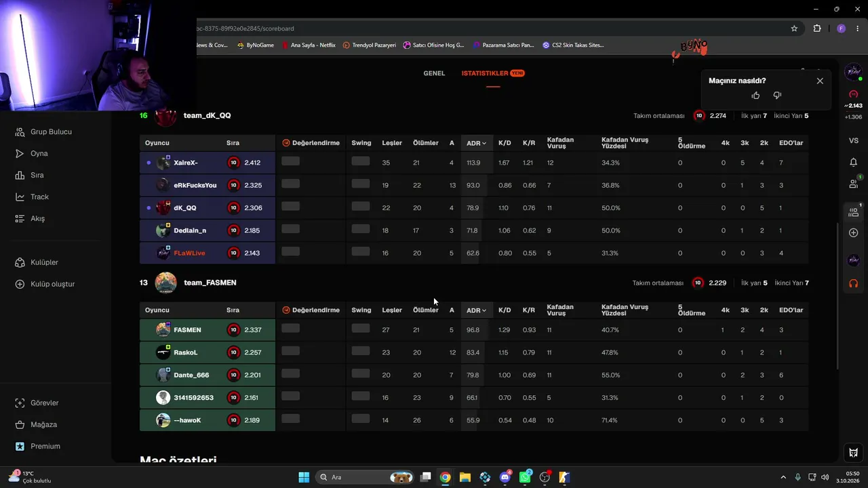Click the VS icon in right sidebar
Viewport: 868px width, 488px height.
tap(854, 140)
